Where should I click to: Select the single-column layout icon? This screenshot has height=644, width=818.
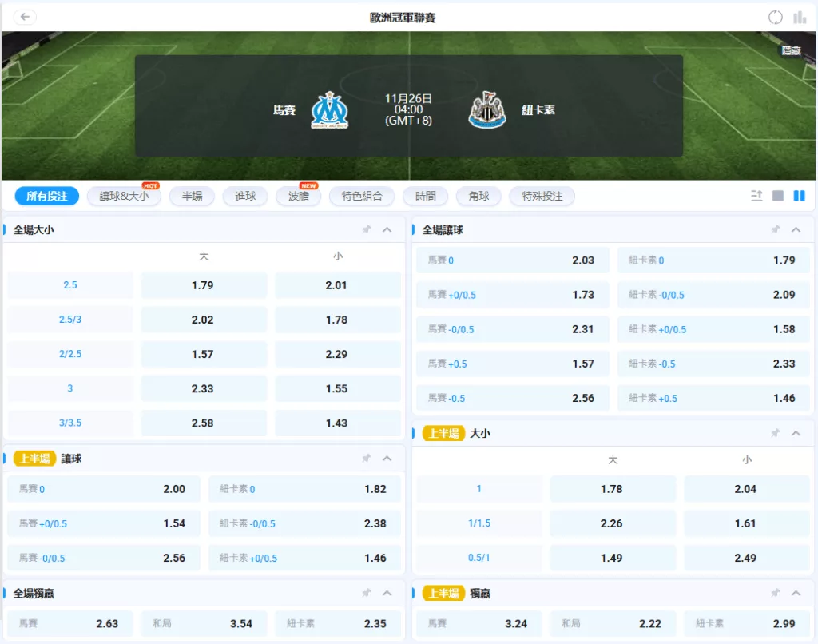(777, 196)
